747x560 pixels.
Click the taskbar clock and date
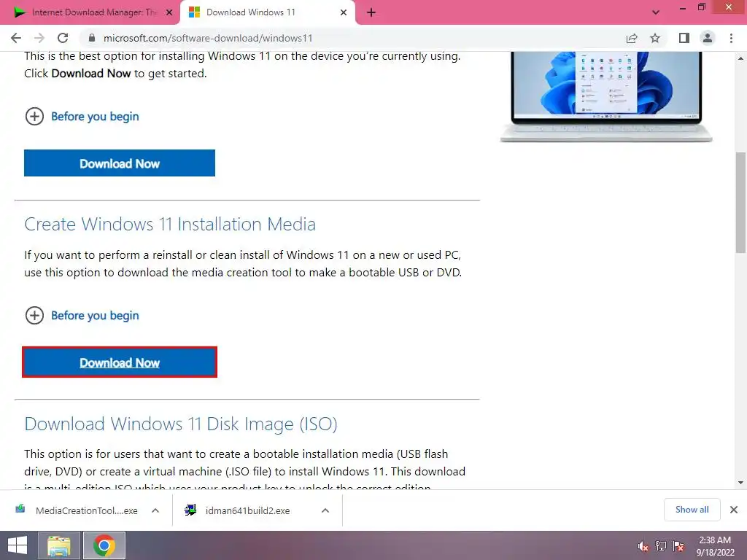tap(715, 546)
